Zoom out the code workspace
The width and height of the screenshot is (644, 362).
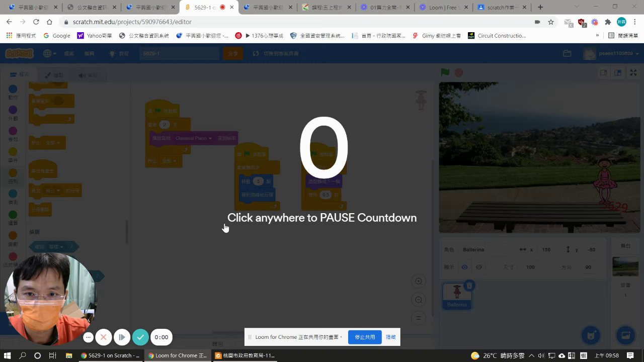[419, 300]
